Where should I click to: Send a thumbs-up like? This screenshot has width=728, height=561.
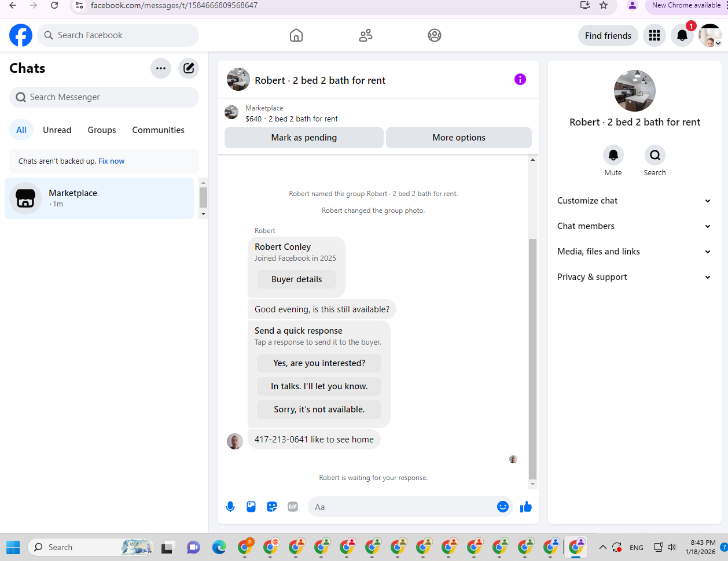click(x=526, y=507)
